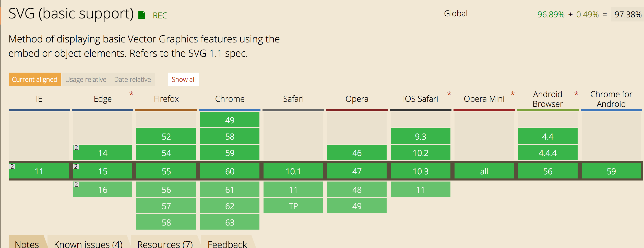
Task: Click the note 2 marker on Edge 16
Action: pos(76,185)
